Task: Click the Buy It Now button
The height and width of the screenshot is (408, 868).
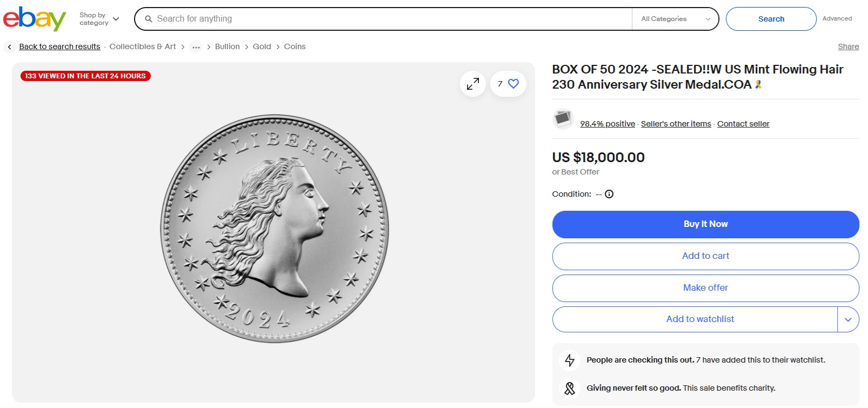Action: click(705, 224)
